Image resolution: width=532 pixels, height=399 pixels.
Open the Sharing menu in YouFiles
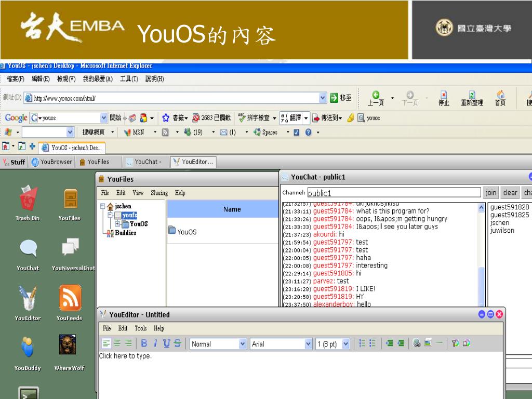click(159, 193)
